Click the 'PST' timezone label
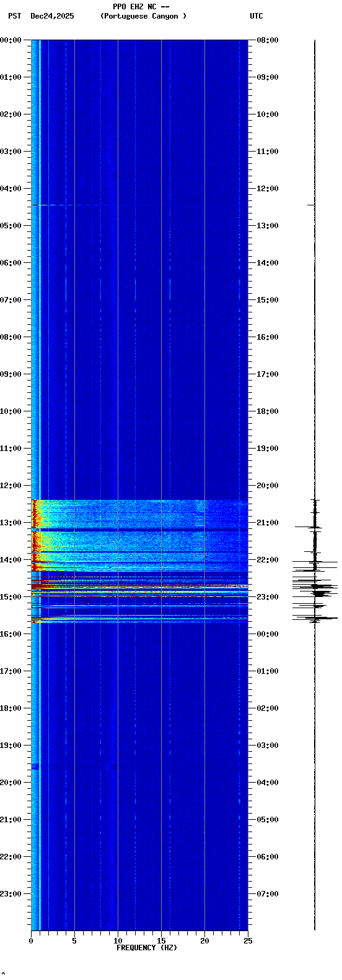 click(x=15, y=16)
